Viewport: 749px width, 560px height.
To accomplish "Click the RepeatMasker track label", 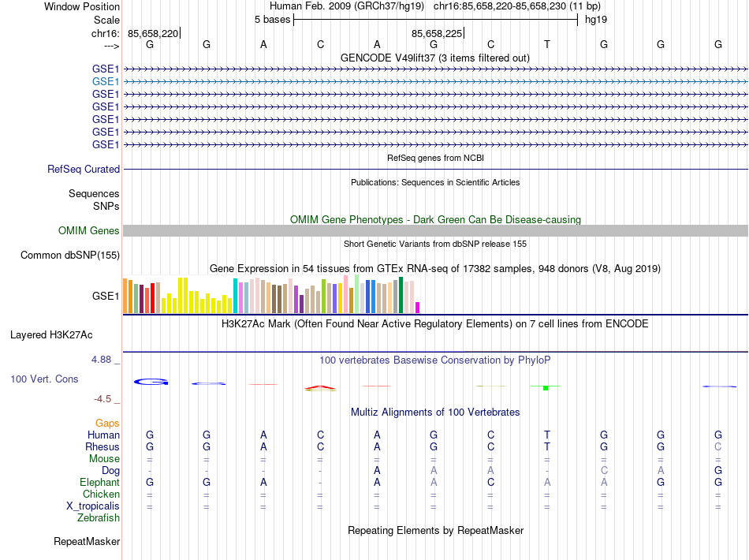I will (87, 541).
